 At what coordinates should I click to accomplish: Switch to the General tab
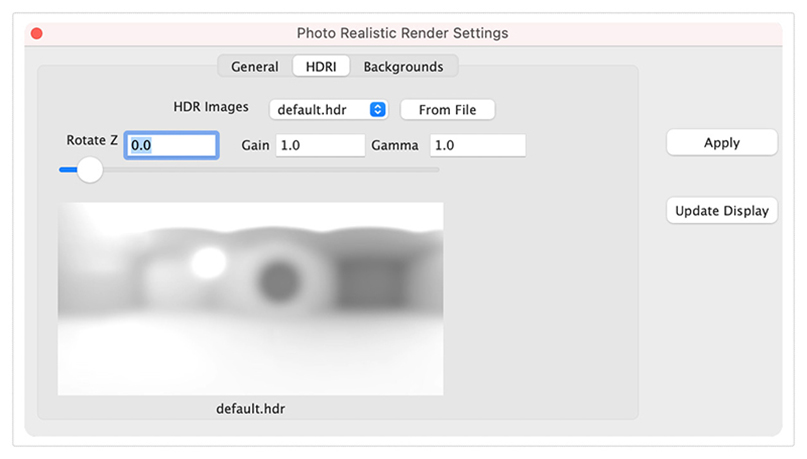point(255,66)
